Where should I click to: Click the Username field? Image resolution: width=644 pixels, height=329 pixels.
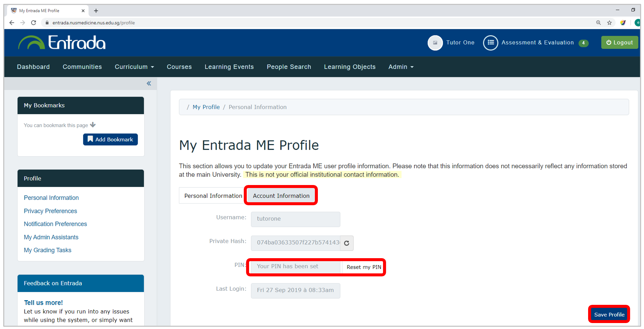click(295, 219)
